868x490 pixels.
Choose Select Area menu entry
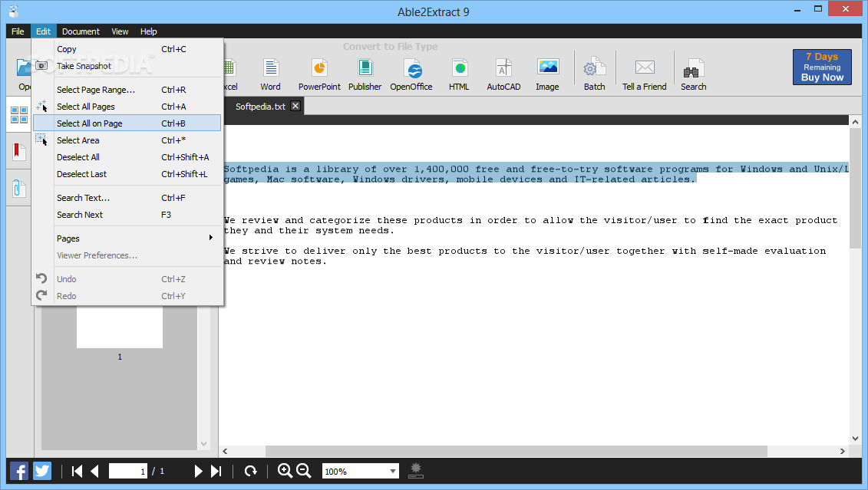(x=127, y=140)
